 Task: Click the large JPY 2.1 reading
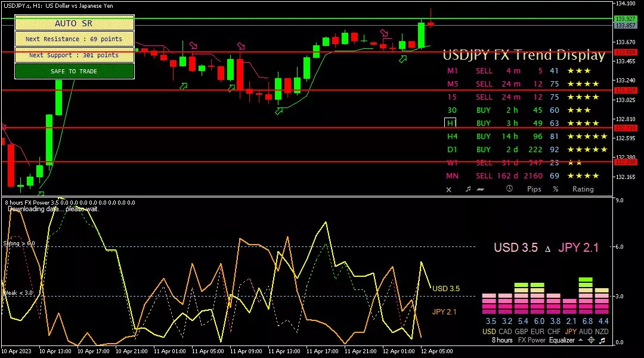pyautogui.click(x=578, y=248)
